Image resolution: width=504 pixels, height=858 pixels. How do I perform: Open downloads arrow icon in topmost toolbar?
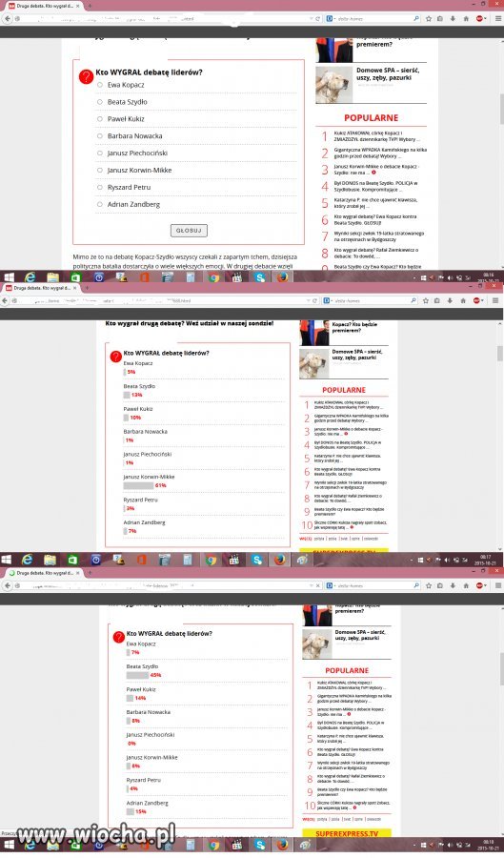pos(454,19)
